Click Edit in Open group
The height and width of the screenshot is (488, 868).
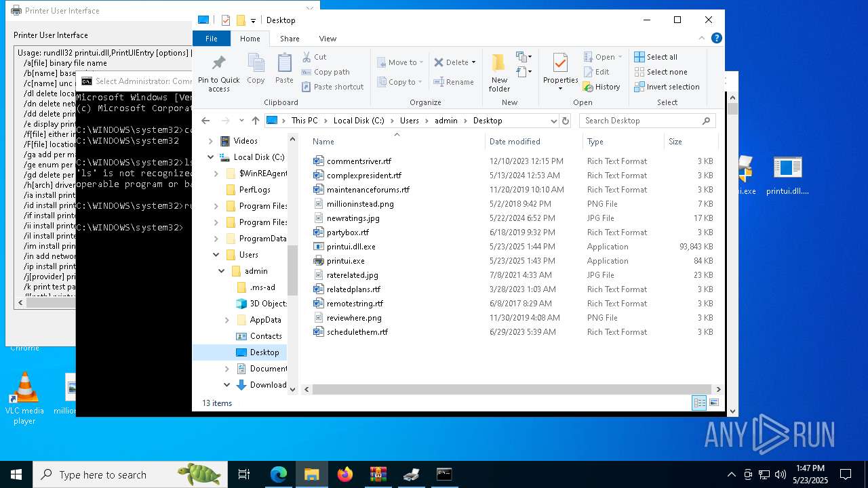click(596, 72)
